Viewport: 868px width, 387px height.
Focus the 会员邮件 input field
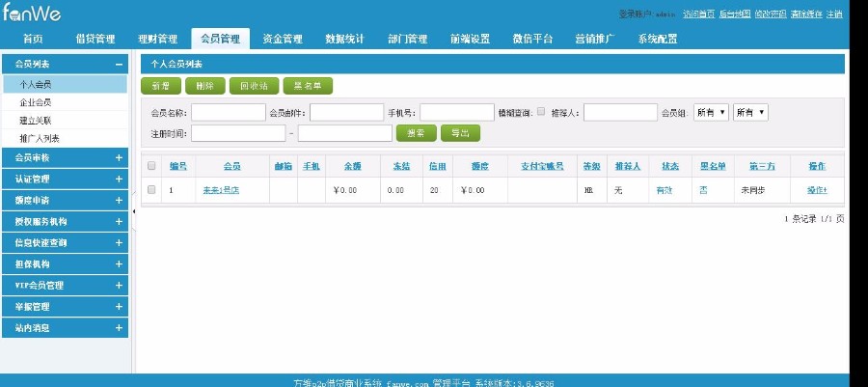coord(346,112)
